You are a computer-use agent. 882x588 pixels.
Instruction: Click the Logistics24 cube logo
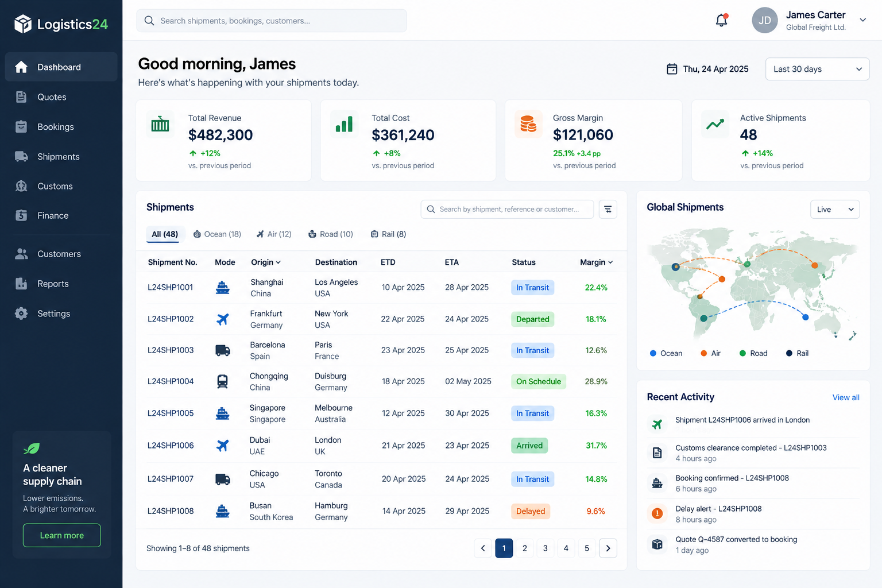point(23,24)
